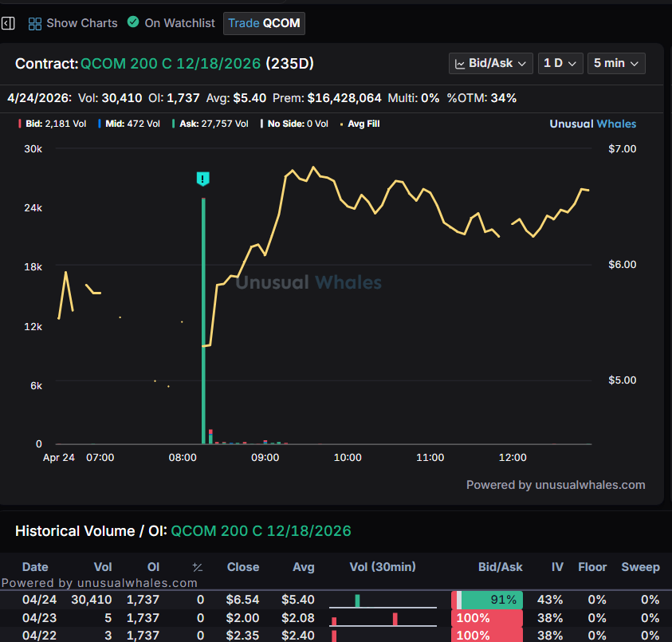Click the $2.00 close value
The height and width of the screenshot is (642, 672).
click(242, 618)
